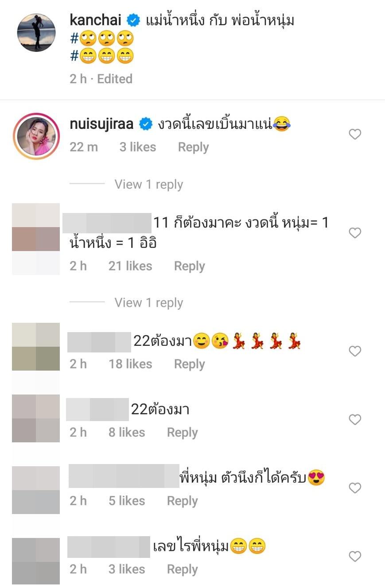
Task: Reply to nuisujiraa's comment
Action: [x=193, y=147]
